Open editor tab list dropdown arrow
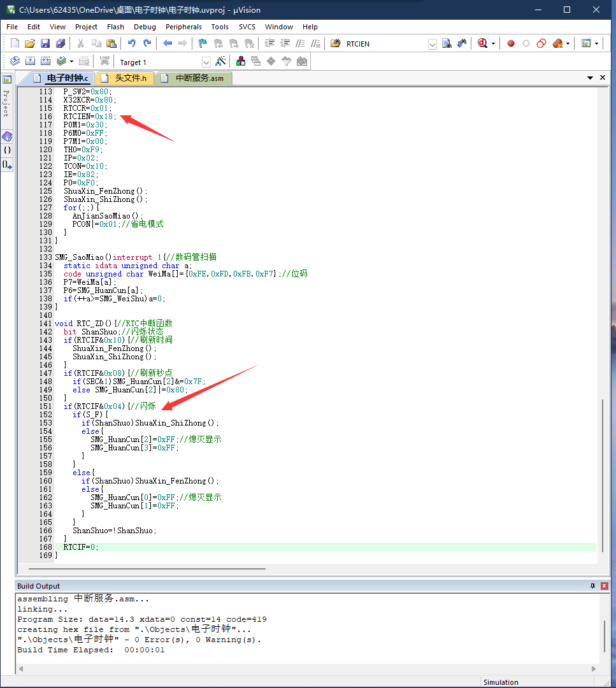The width and height of the screenshot is (616, 688). pos(590,78)
